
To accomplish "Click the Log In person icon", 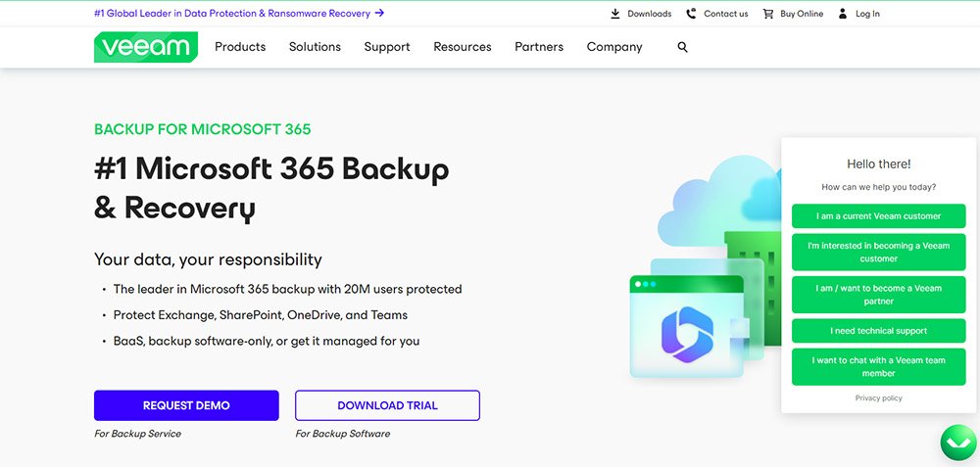I will (x=843, y=14).
